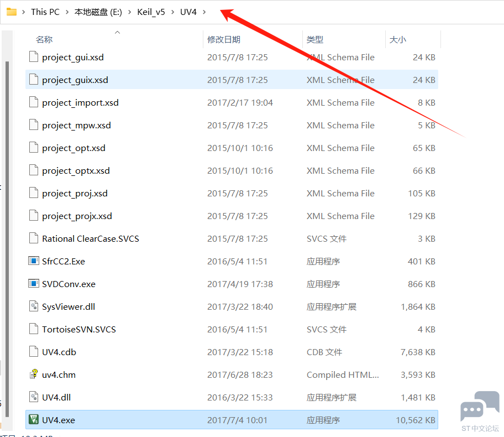
Task: Sort by 大小 column header
Action: coord(397,40)
